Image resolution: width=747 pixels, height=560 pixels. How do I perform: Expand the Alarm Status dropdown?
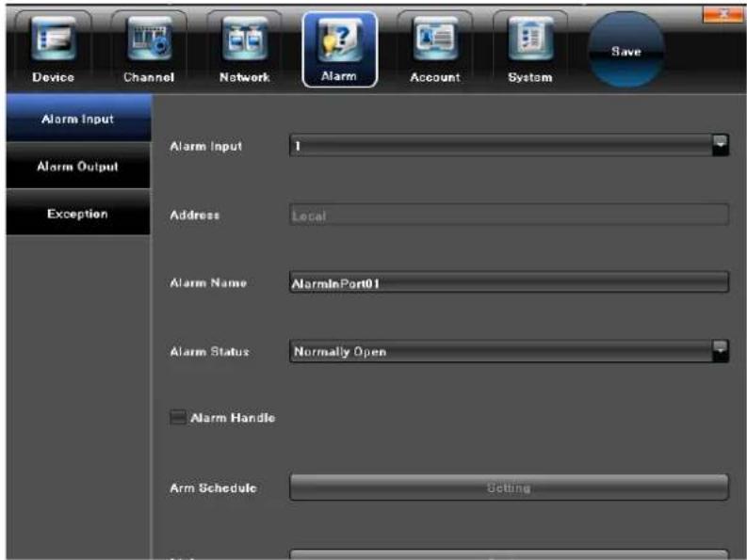pyautogui.click(x=721, y=351)
